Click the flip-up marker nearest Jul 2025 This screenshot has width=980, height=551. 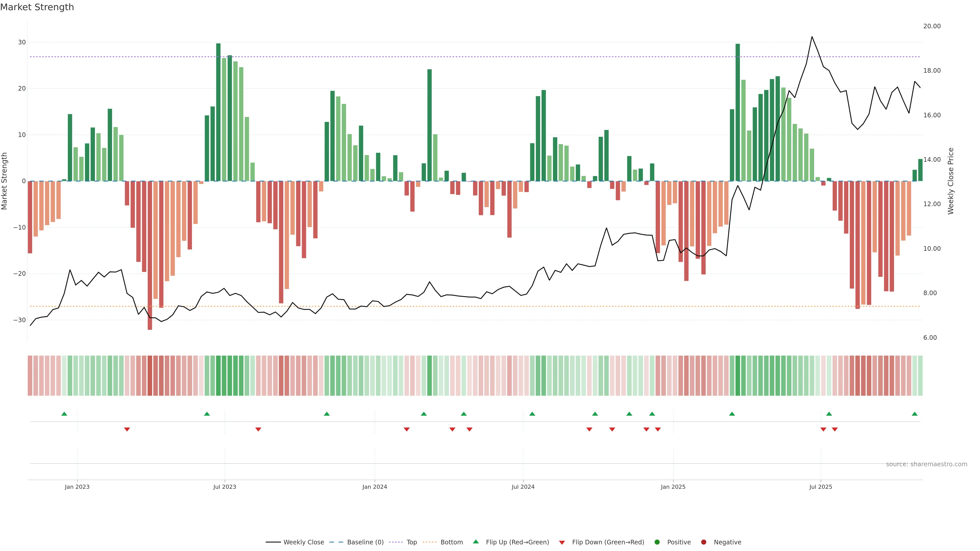829,414
